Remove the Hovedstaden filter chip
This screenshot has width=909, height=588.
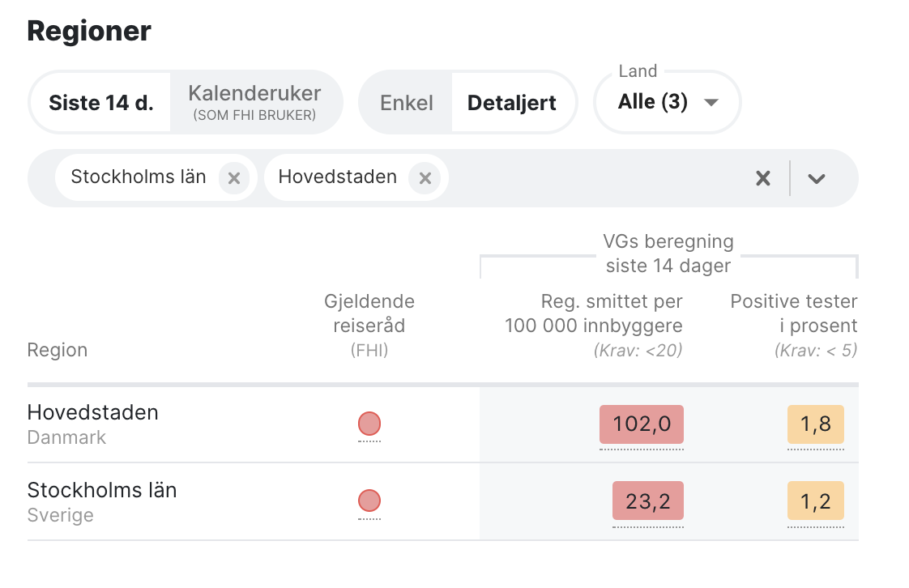coord(425,178)
